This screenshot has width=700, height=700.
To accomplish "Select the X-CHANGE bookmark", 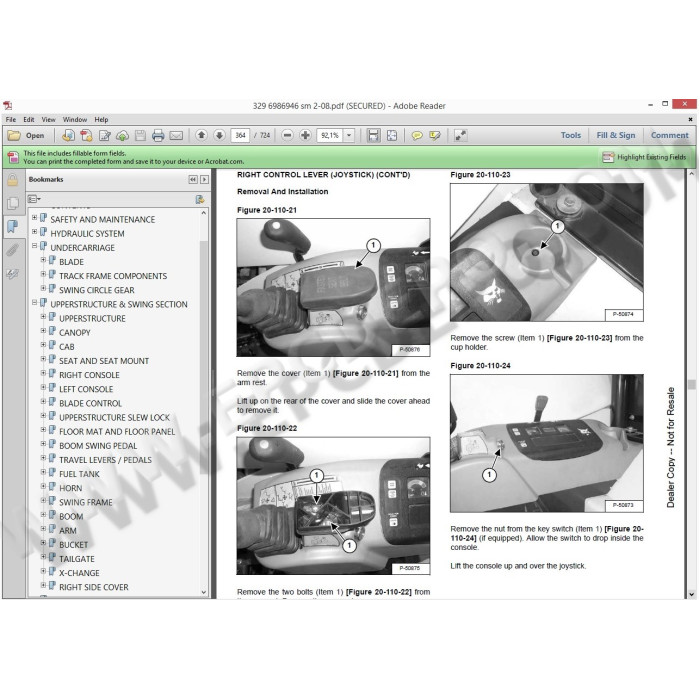I will click(79, 573).
